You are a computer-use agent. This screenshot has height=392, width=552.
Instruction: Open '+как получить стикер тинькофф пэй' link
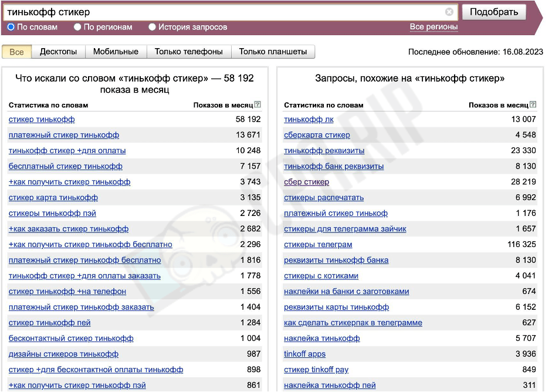click(77, 386)
